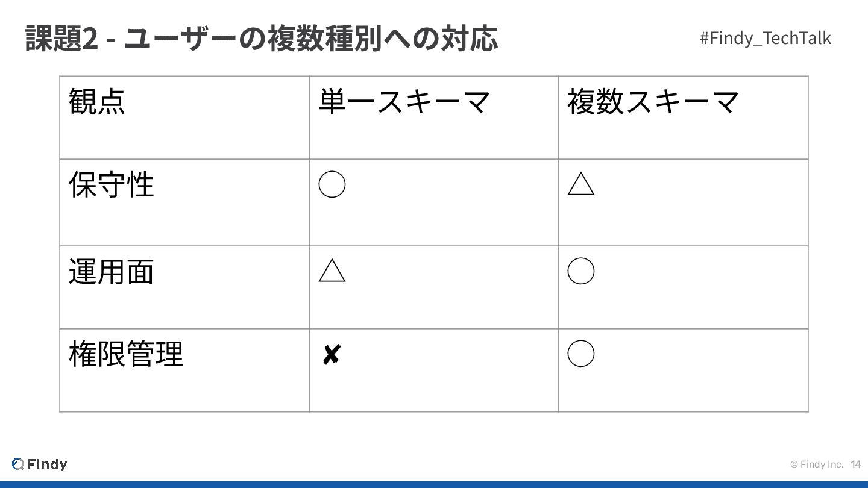The height and width of the screenshot is (488, 868).
Task: Select the circle for 権限管理 under 複数スキーマ
Action: pos(581,354)
